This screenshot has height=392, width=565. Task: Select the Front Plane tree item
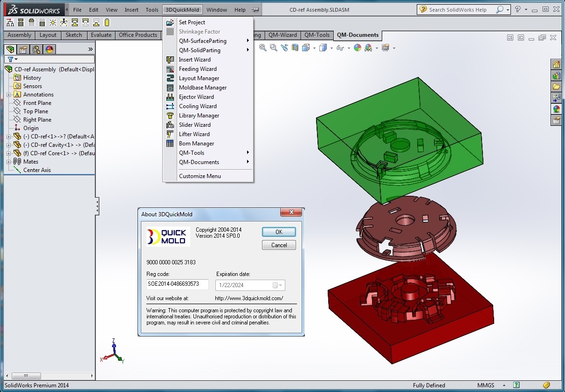[x=37, y=103]
